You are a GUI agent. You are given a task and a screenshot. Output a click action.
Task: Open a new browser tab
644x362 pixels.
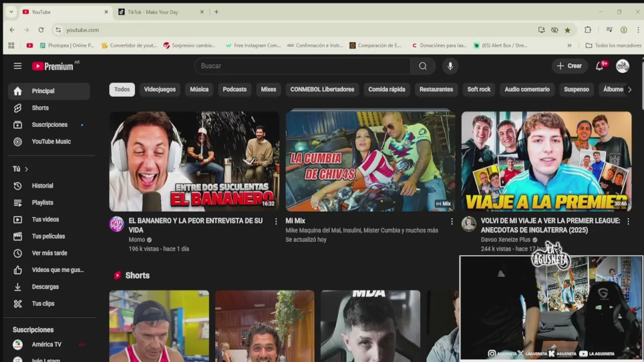coord(216,12)
